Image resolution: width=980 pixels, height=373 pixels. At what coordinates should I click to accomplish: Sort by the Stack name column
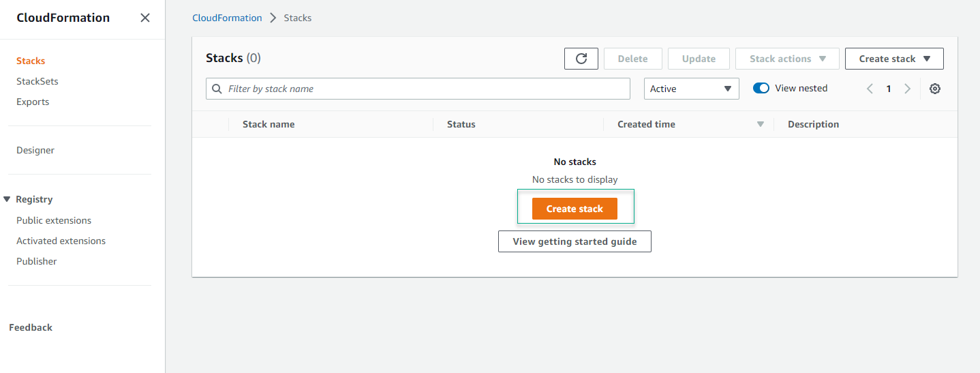pos(269,124)
